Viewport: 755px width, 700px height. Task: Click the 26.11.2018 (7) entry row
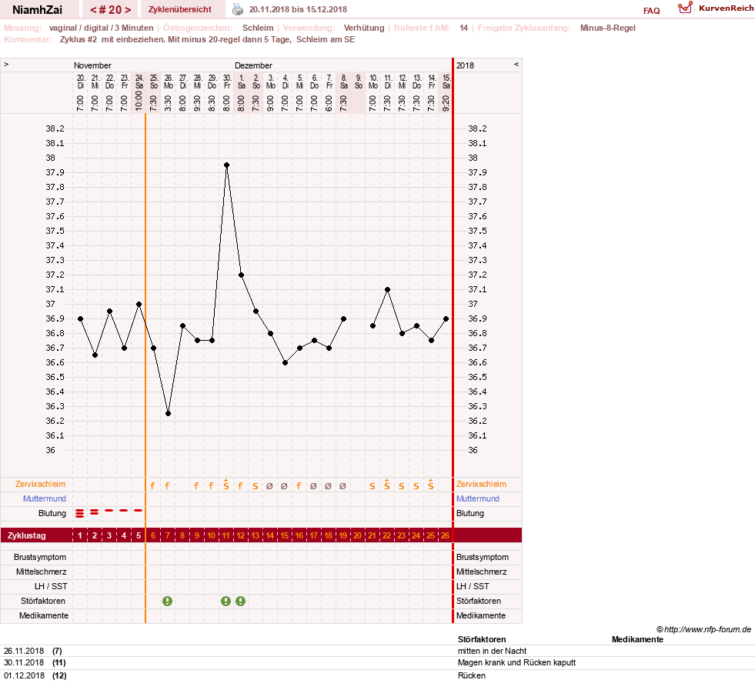coord(377,651)
